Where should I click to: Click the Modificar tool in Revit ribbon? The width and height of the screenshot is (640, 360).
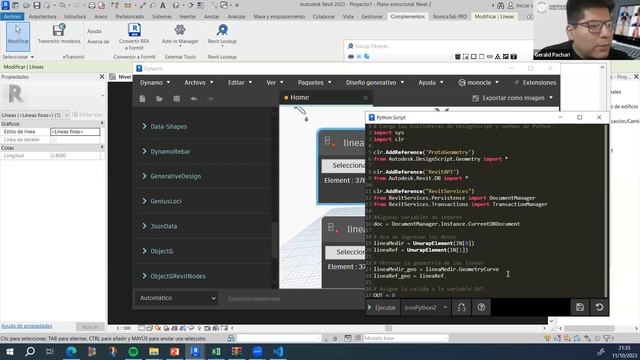[x=18, y=36]
